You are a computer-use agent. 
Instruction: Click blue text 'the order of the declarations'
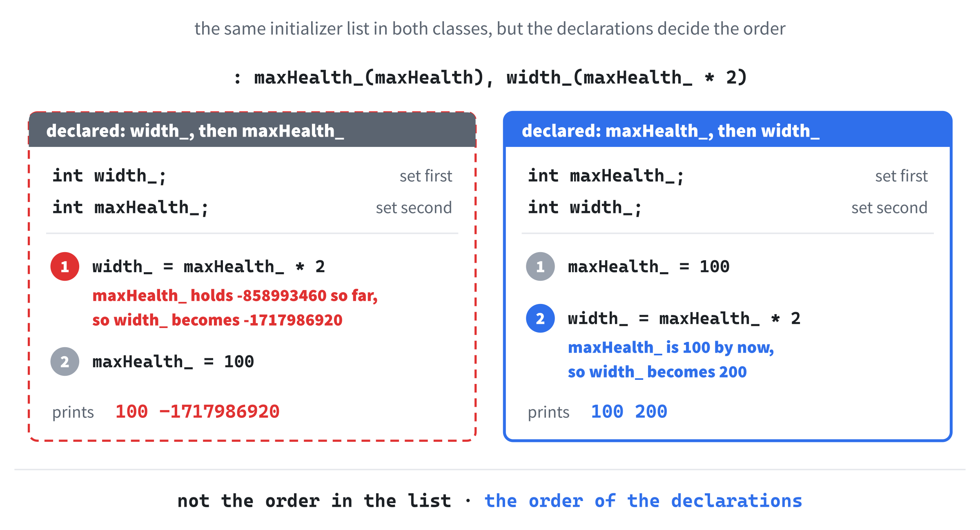pyautogui.click(x=643, y=501)
